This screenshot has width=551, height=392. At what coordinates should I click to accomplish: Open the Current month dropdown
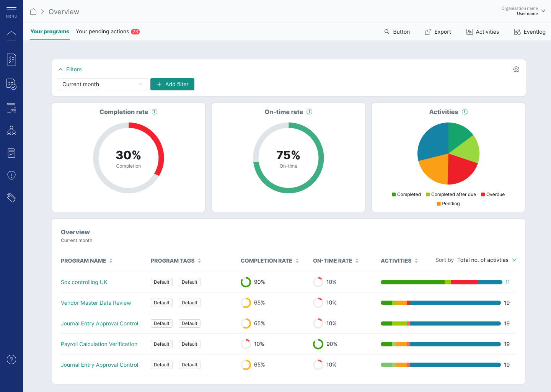point(102,84)
